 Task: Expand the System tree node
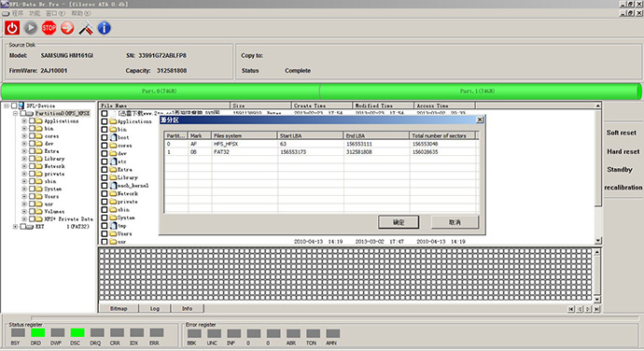click(x=24, y=189)
